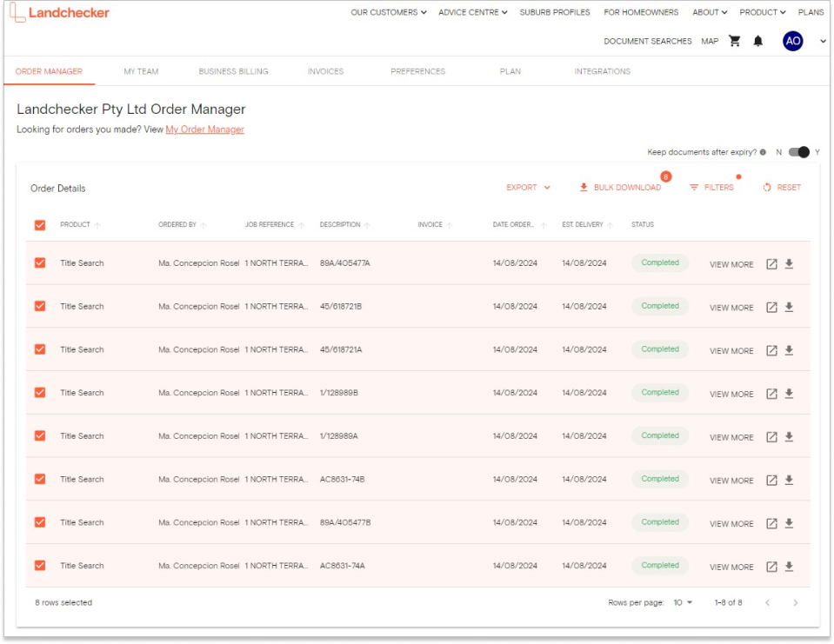Download the 45/618721B title search
The image size is (834, 644).
[790, 307]
